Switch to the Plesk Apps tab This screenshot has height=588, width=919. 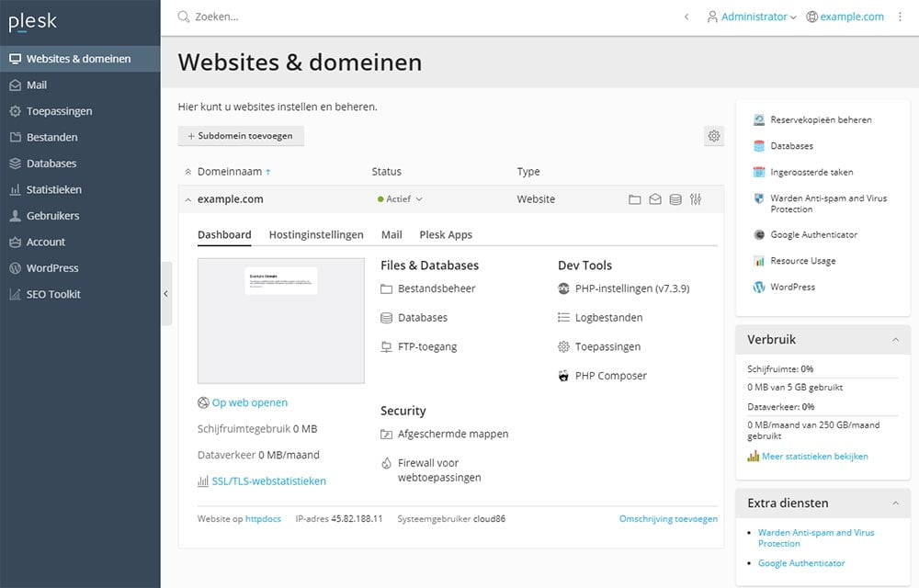click(446, 234)
